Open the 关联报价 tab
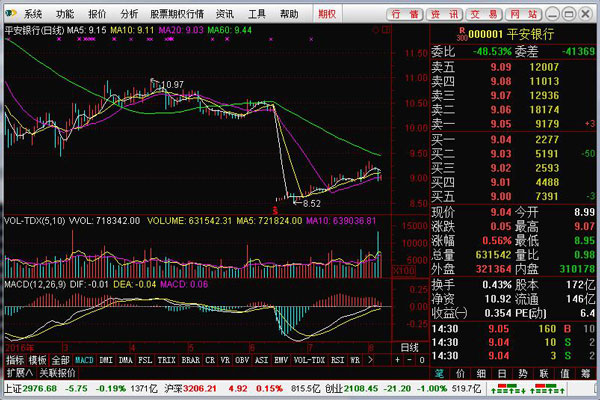Screen dimensions: 600x400 [58, 373]
